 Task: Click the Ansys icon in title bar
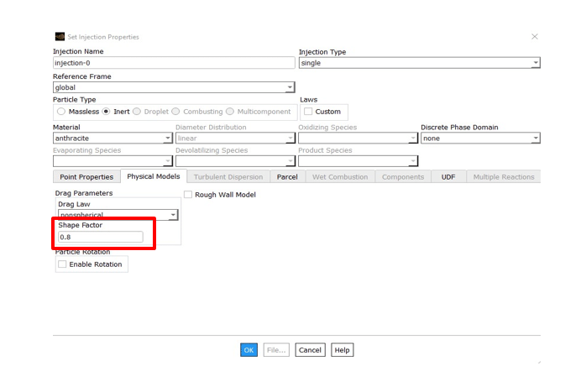tap(60, 37)
